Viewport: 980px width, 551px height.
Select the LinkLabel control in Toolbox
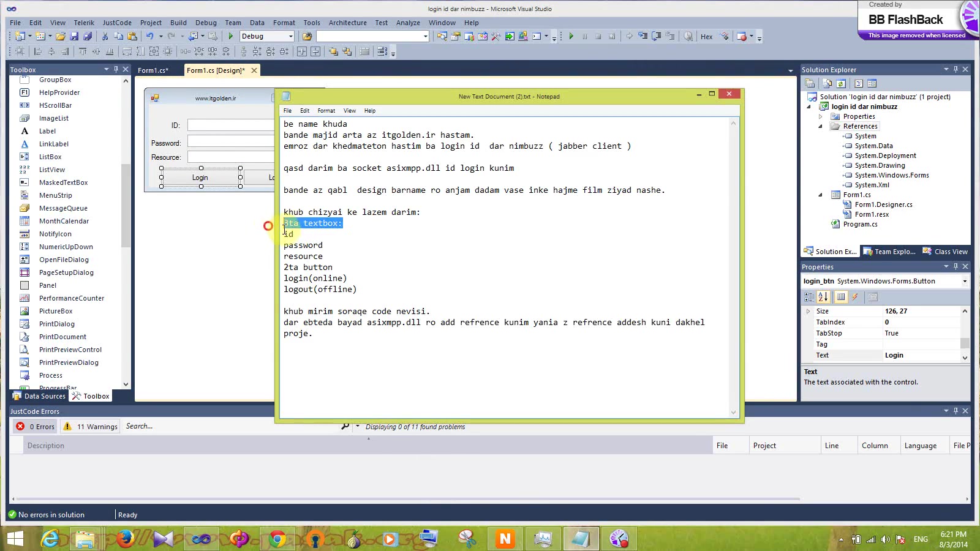coord(53,144)
